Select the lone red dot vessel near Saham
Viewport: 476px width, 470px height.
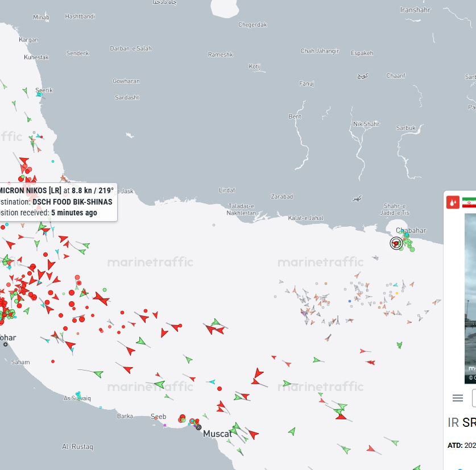point(53,361)
